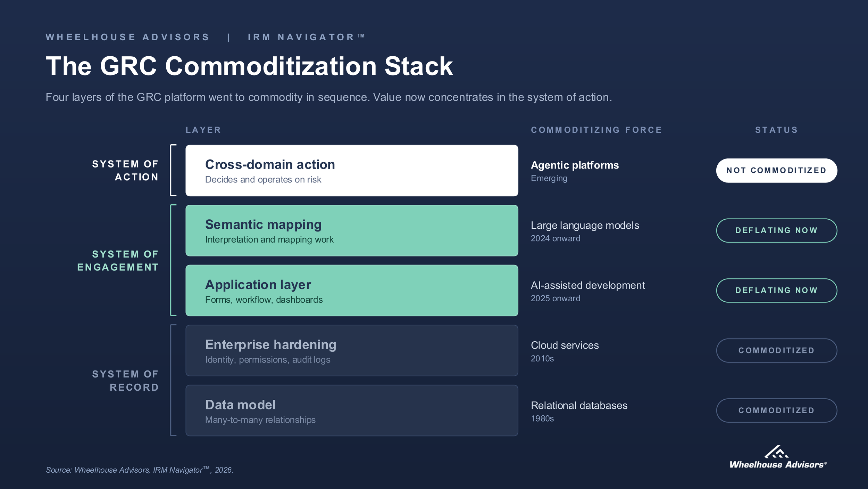Screen dimensions: 868x489
Task: Click the 2010s text
Action: tap(542, 359)
